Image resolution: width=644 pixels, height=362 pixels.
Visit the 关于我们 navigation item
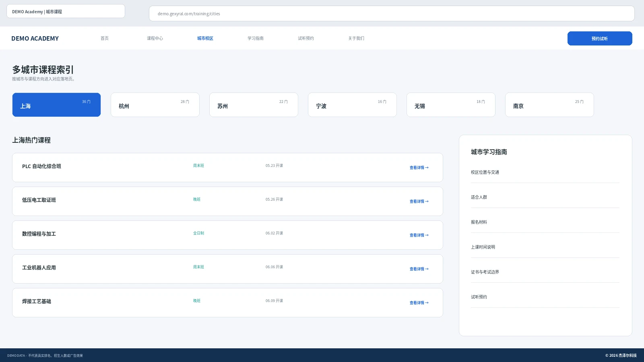(x=356, y=38)
